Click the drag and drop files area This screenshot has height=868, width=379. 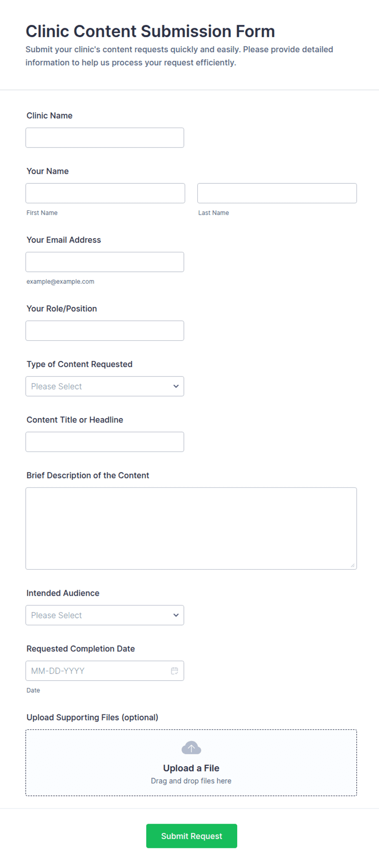[x=191, y=763]
